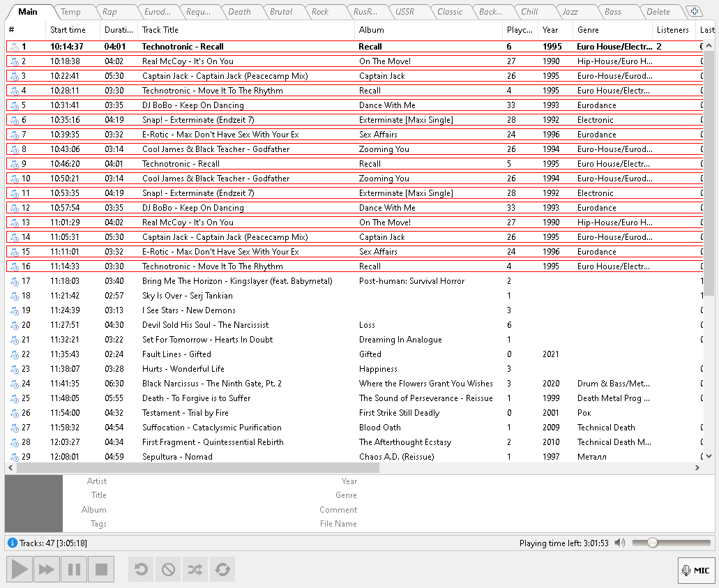
Task: Adjust the volume slider
Action: pos(672,543)
